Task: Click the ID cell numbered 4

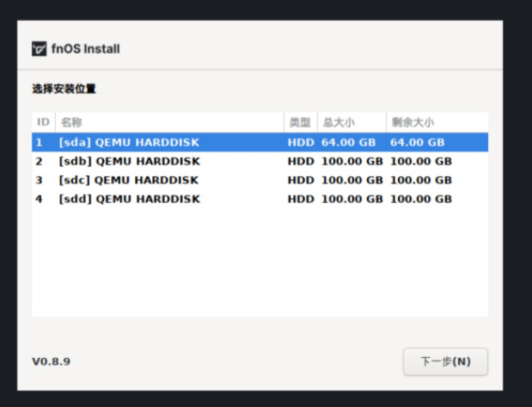Action: click(x=39, y=199)
